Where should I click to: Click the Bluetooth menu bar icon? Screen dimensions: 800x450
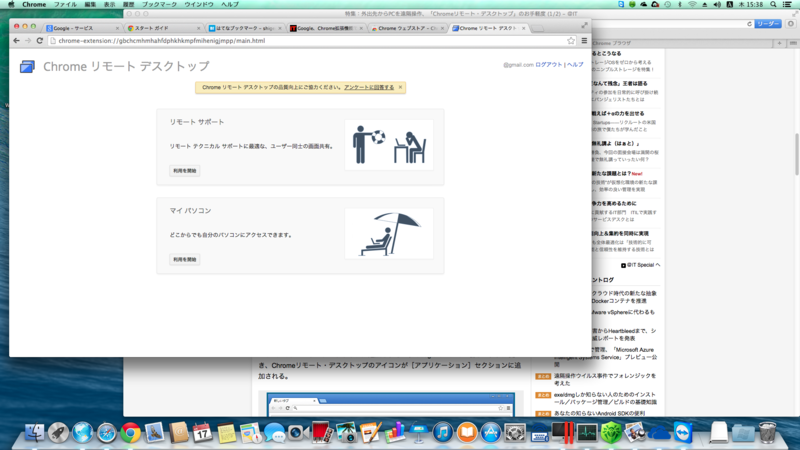point(680,4)
